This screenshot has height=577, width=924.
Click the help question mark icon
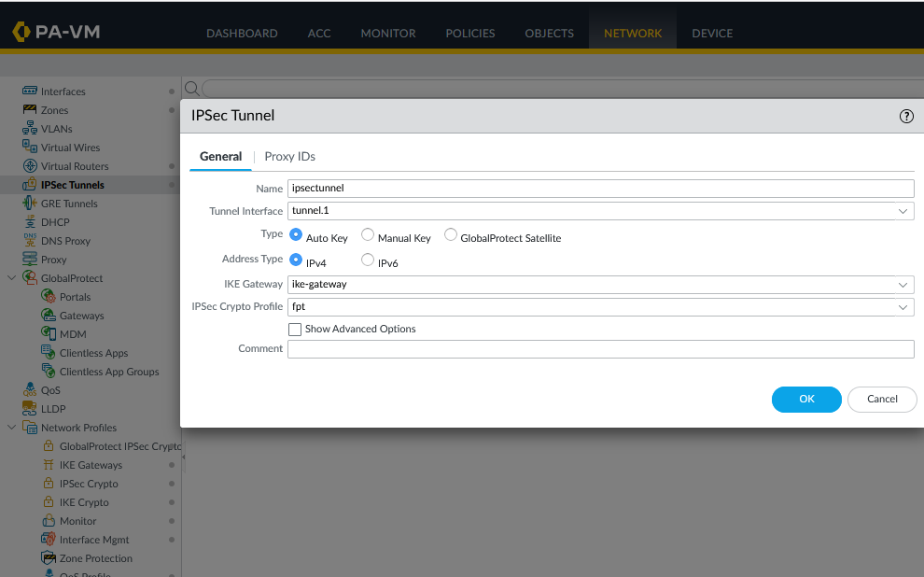[905, 116]
